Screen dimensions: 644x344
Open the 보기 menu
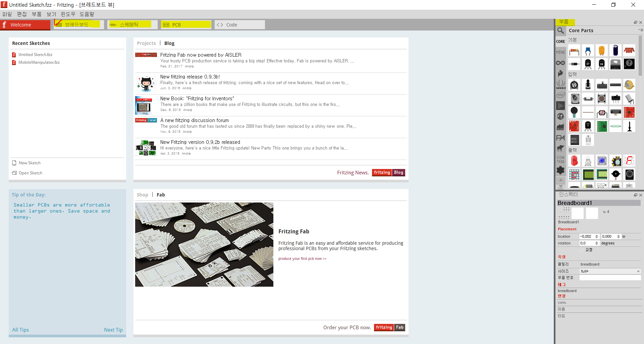[x=51, y=14]
